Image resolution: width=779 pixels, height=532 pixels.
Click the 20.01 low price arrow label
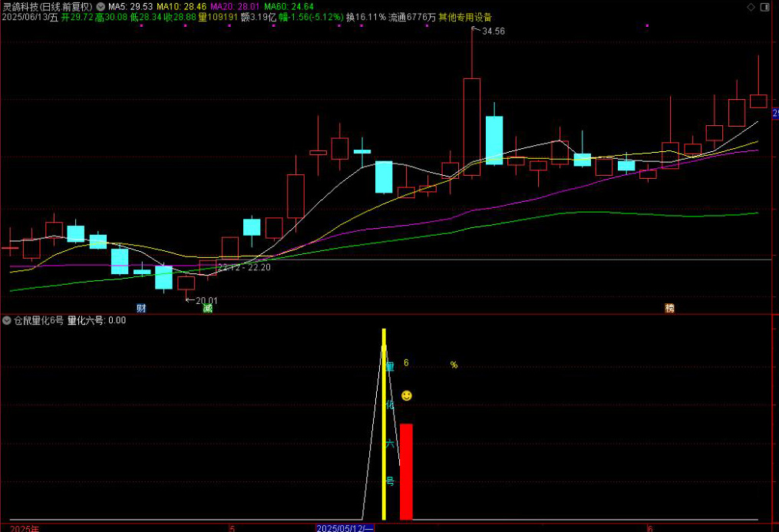pyautogui.click(x=203, y=300)
